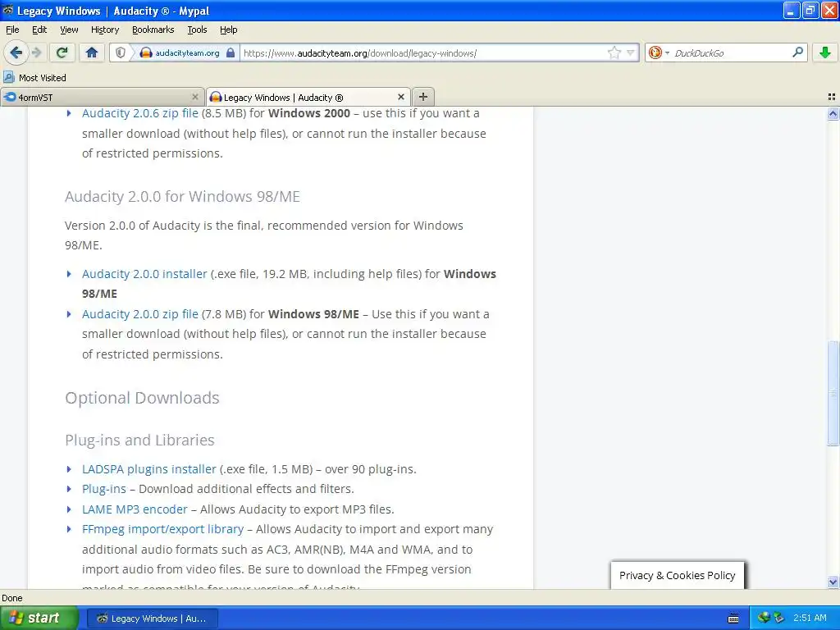
Task: Open the Tools menu
Action: [x=197, y=30]
